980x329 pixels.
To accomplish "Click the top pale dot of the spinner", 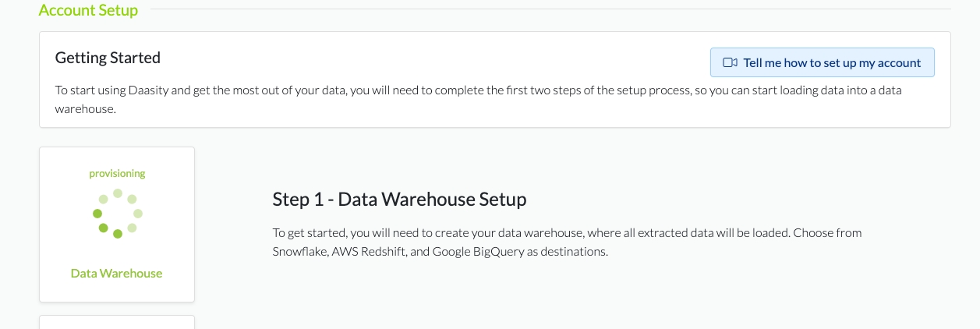I will tap(118, 193).
